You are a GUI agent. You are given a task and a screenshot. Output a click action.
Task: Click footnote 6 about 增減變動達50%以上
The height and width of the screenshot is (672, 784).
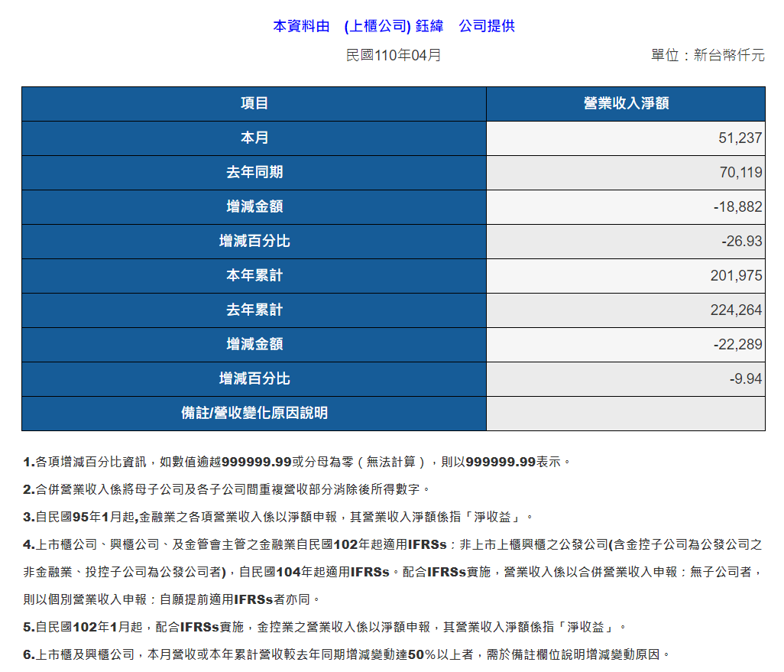pos(346,654)
